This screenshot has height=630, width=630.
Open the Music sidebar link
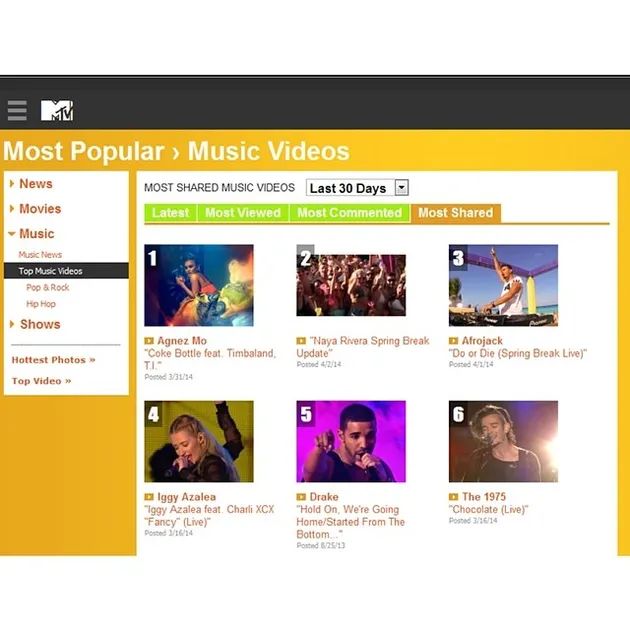click(x=37, y=233)
